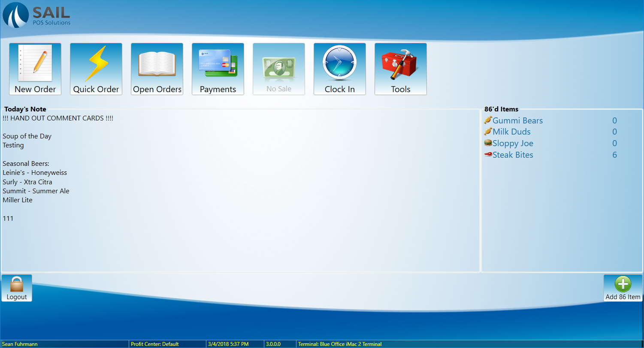The height and width of the screenshot is (348, 644).
Task: Open Quick Order lightning bolt
Action: point(96,69)
